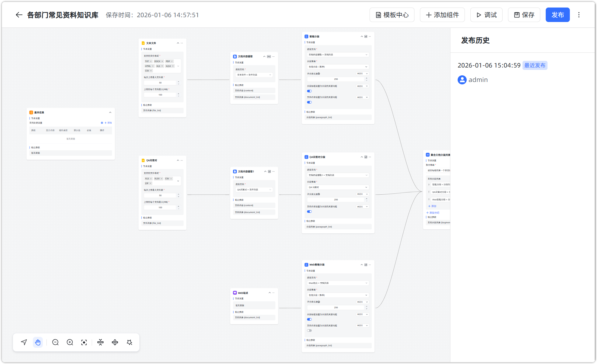This screenshot has height=364, width=597.
Task: Click the zoom out magnifier icon
Action: pyautogui.click(x=55, y=342)
